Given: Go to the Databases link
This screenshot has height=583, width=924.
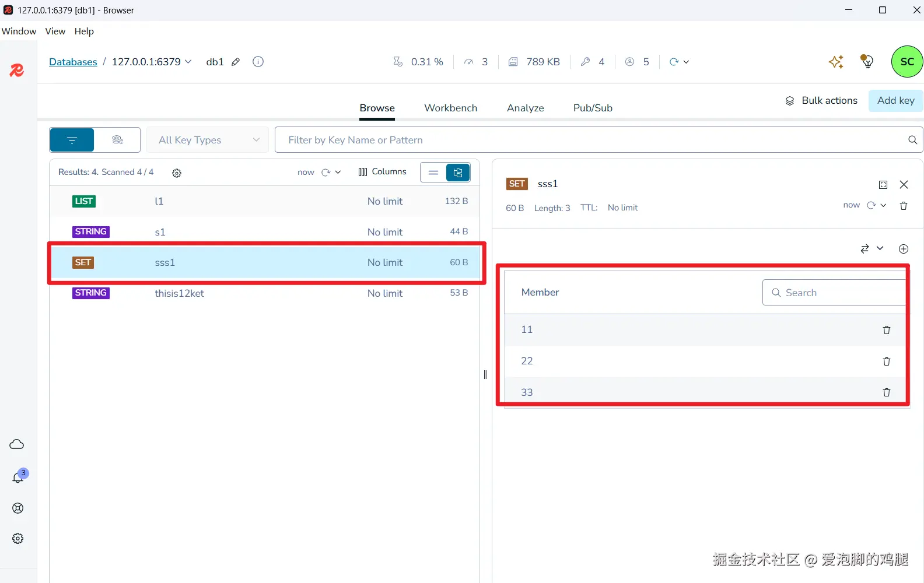Looking at the screenshot, I should (x=73, y=62).
